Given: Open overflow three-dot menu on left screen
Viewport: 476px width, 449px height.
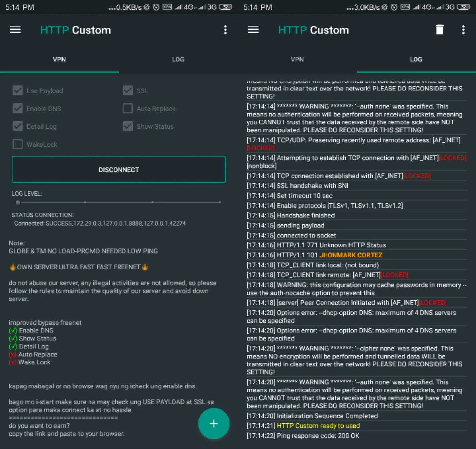Looking at the screenshot, I should (x=225, y=30).
